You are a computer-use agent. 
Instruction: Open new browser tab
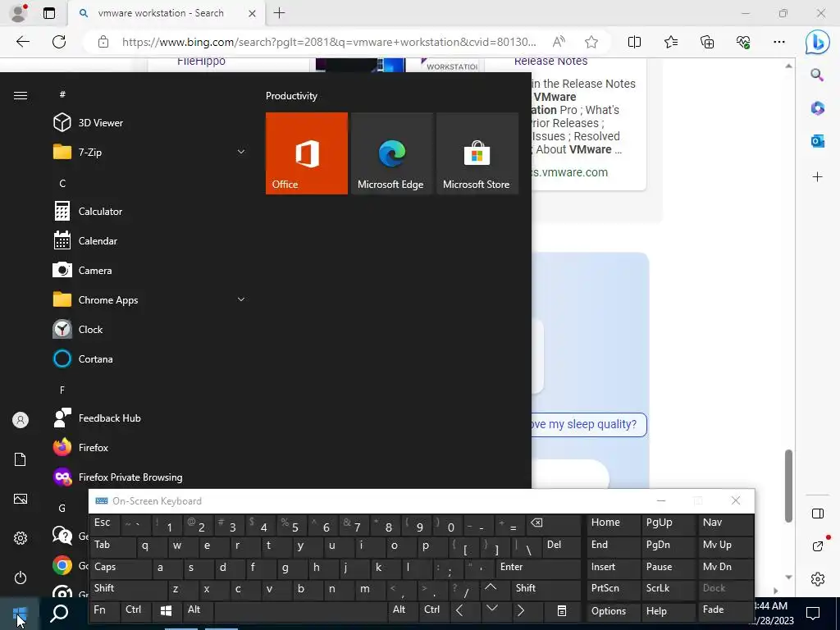[x=279, y=13]
